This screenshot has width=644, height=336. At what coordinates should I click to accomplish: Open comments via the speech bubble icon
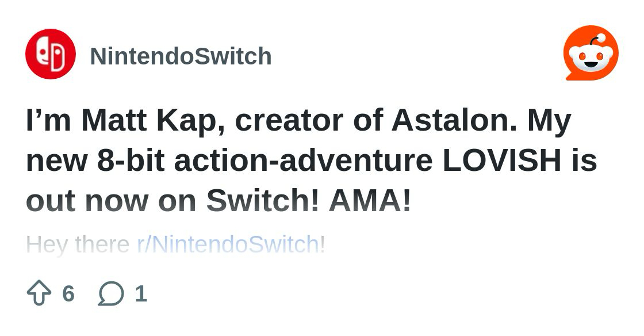coord(111,293)
